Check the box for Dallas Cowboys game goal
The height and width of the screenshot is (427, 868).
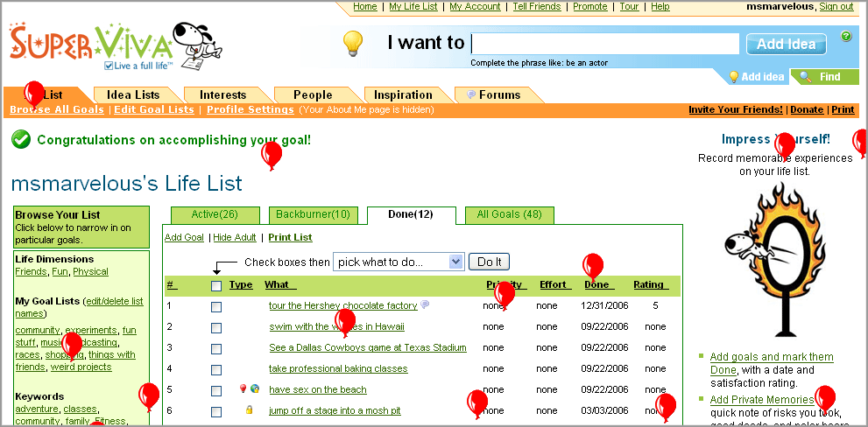tap(216, 349)
